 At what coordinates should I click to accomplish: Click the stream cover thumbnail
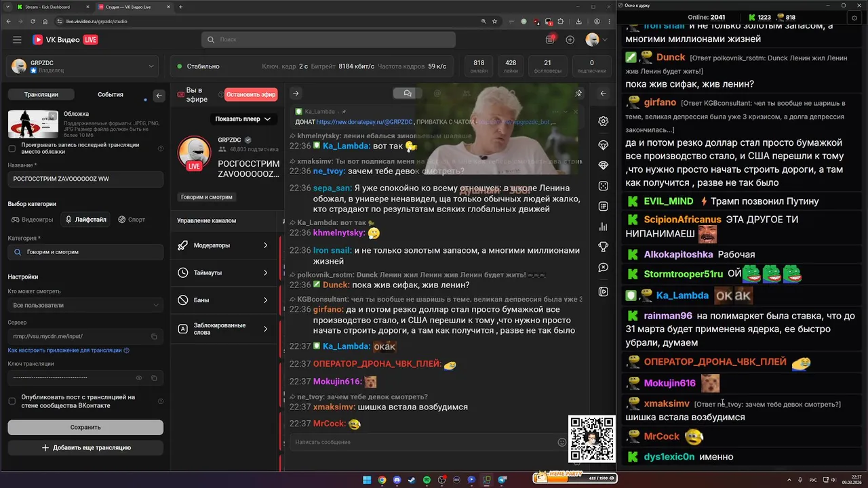tap(33, 124)
